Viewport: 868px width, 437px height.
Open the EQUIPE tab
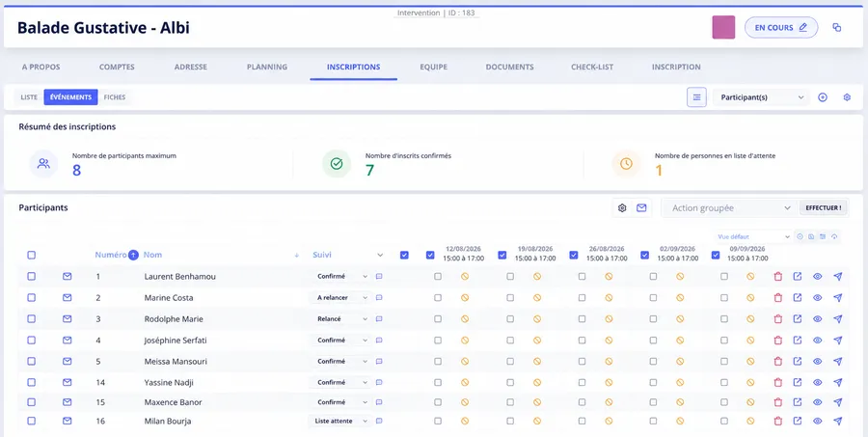pos(433,67)
